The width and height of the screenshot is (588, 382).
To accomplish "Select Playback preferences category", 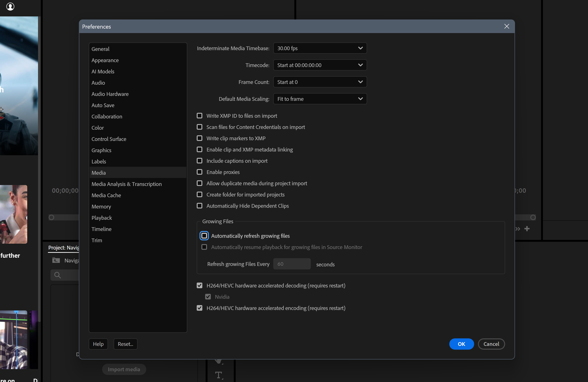I will 138,218.
